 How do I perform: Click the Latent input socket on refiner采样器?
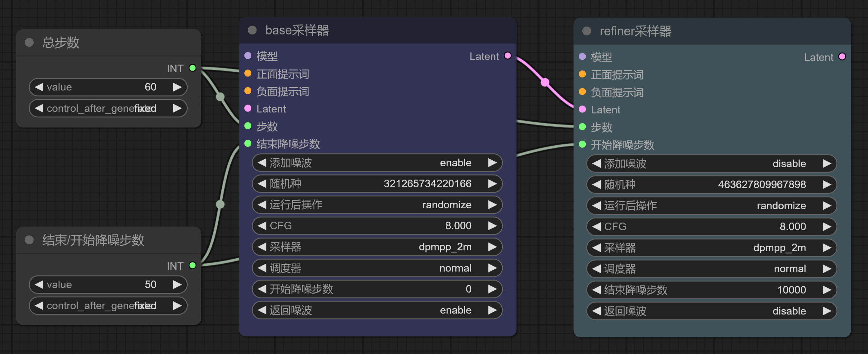point(582,109)
